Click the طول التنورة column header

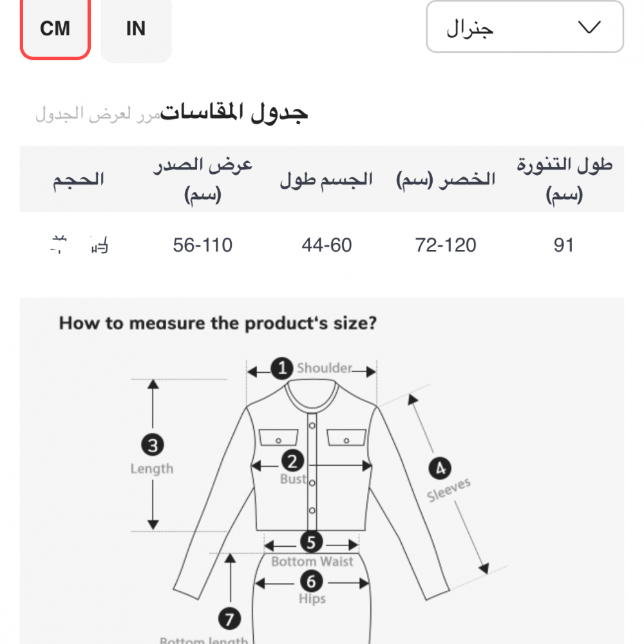(563, 179)
